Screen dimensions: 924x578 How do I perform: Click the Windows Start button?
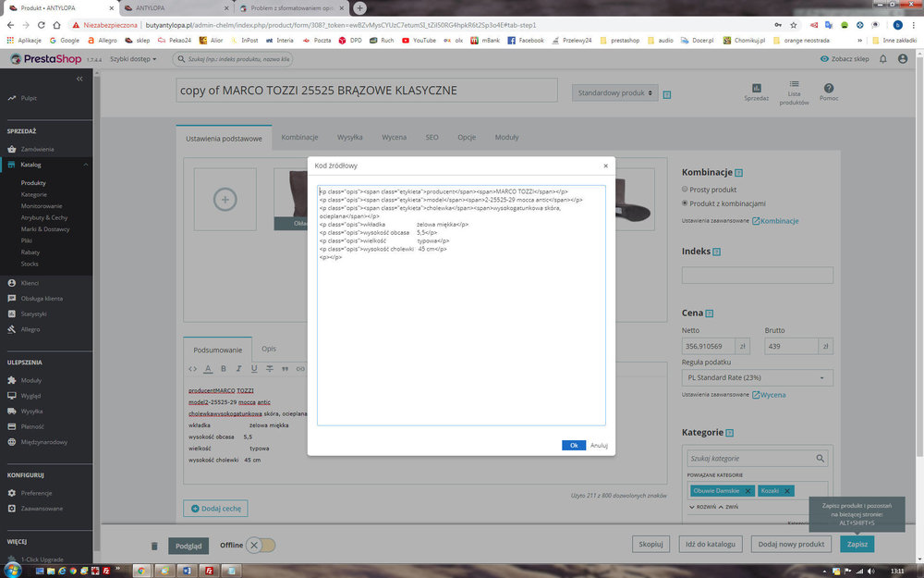12,570
